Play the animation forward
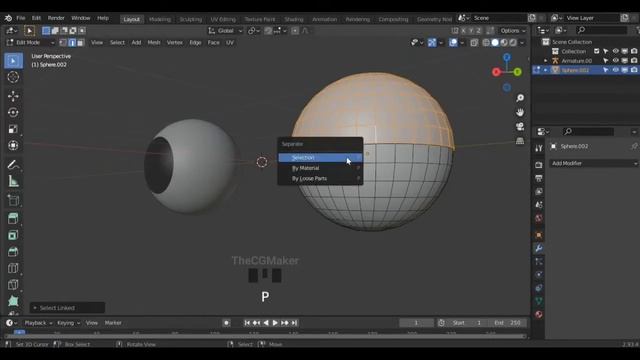 point(275,323)
